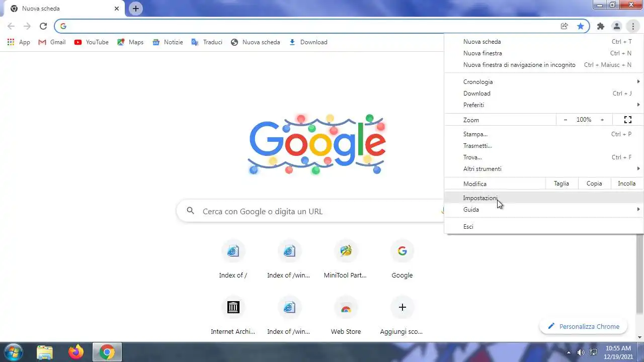Viewport: 644px width, 362px height.
Task: Open new incognito window menu item
Action: click(544, 65)
